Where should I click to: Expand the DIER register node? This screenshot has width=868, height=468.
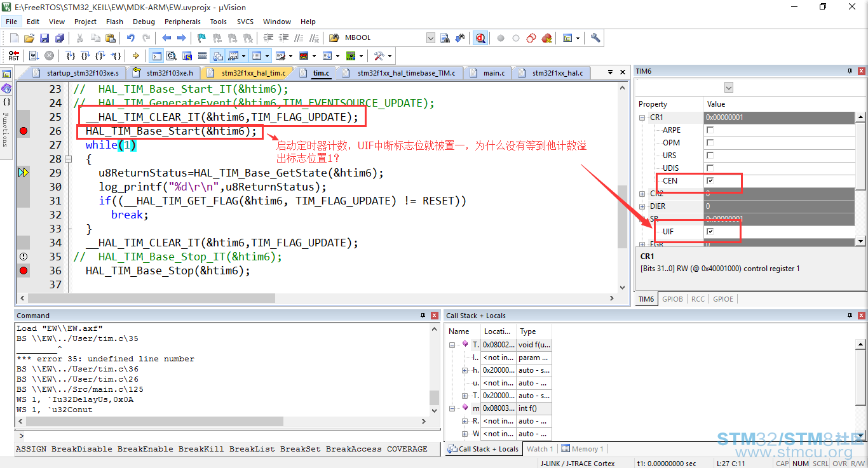[642, 206]
